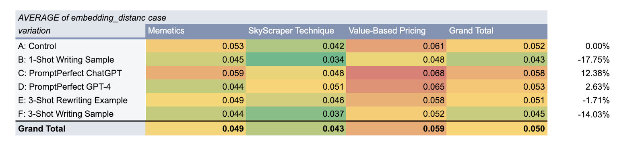Click the 12.38% percentage value
644x149 pixels.
(x=596, y=73)
